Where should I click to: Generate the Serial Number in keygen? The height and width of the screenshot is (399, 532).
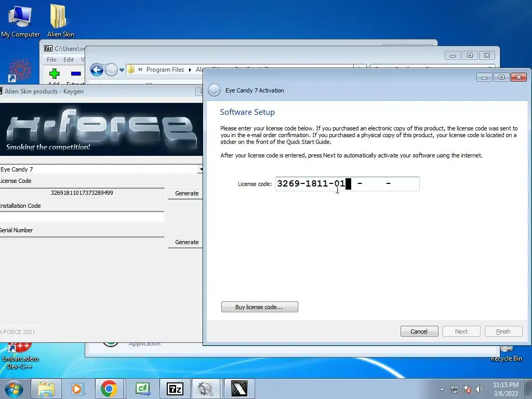coord(186,242)
